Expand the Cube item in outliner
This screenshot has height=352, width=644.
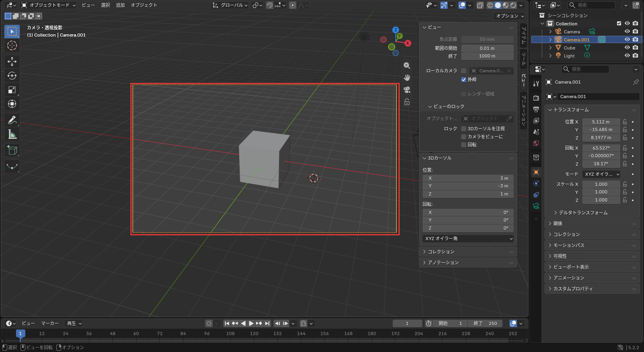pyautogui.click(x=550, y=47)
